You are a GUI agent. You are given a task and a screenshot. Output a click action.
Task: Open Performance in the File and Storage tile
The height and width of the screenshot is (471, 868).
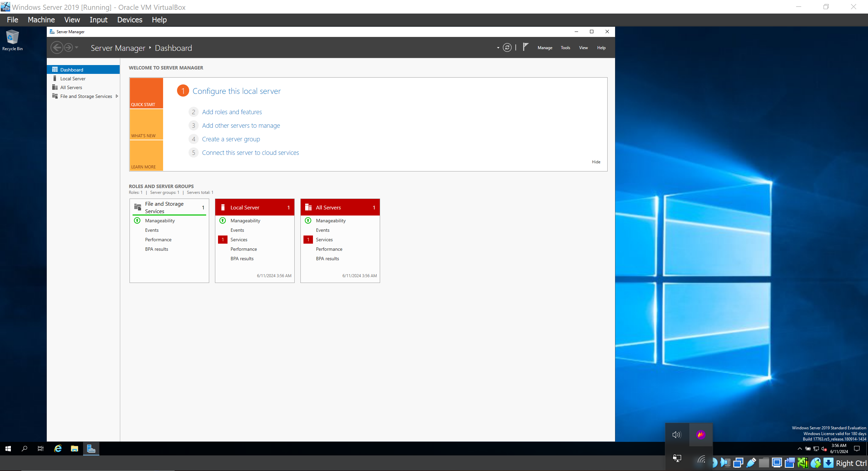click(x=158, y=240)
